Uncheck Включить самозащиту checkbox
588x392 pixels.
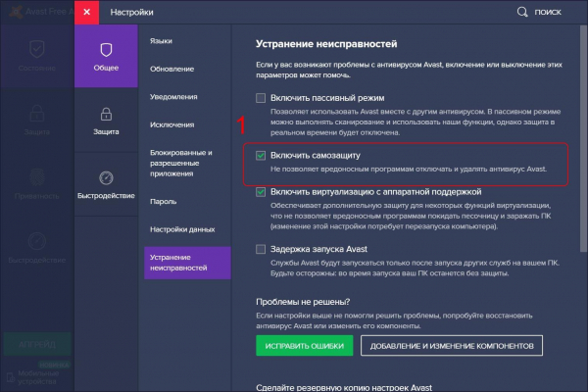click(x=261, y=155)
